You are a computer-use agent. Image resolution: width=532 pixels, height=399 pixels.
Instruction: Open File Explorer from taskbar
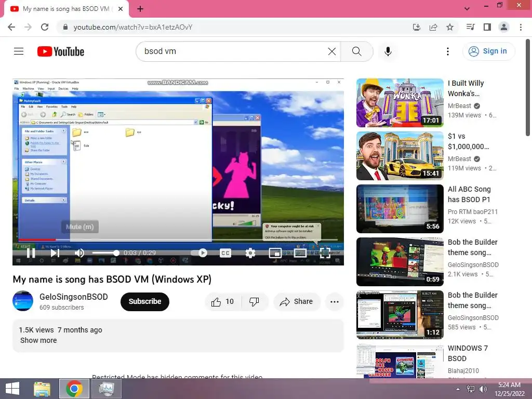coord(43,389)
